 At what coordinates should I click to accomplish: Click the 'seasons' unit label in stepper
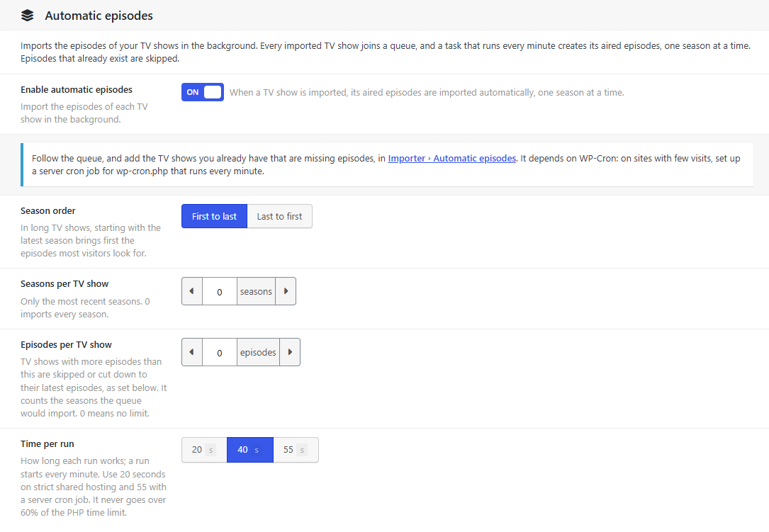click(256, 291)
